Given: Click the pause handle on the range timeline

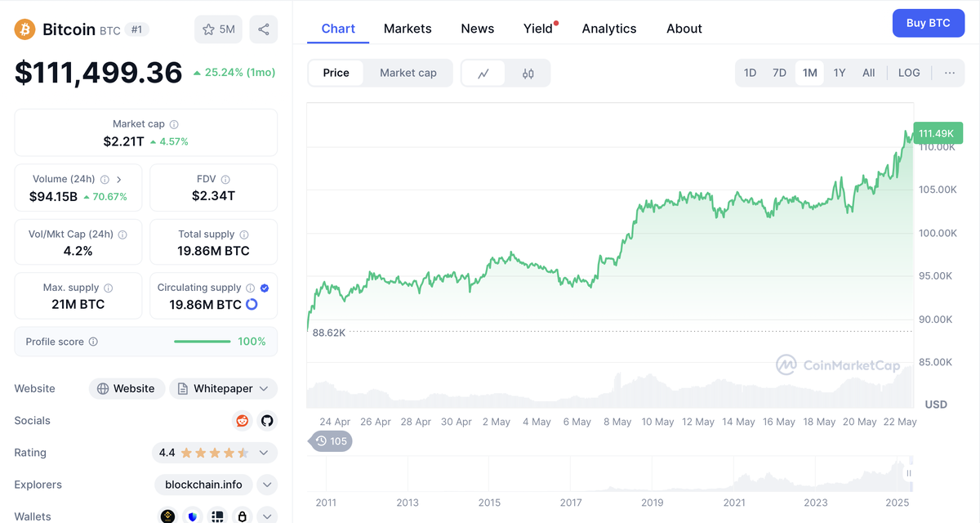Looking at the screenshot, I should pos(908,473).
